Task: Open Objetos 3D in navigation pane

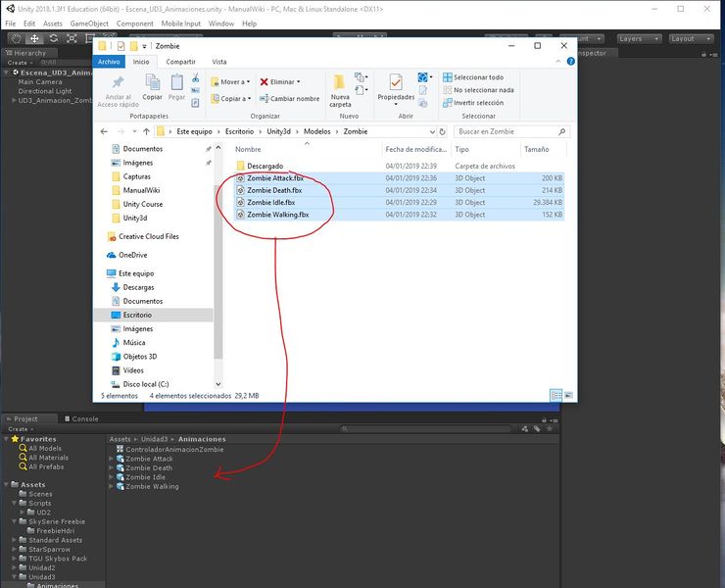Action: click(x=140, y=357)
